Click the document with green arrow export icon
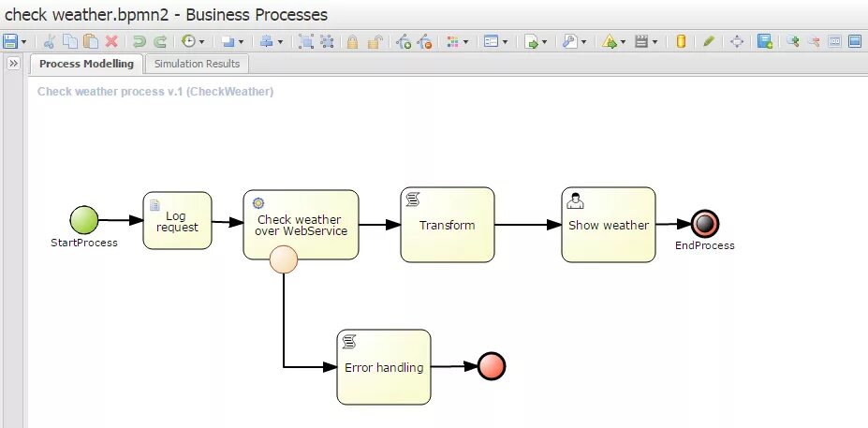This screenshot has width=868, height=428. point(532,41)
